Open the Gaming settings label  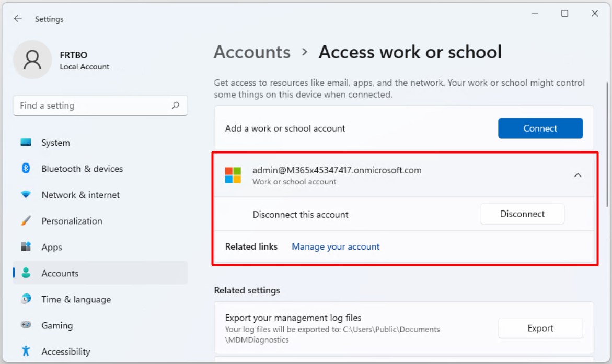[57, 326]
